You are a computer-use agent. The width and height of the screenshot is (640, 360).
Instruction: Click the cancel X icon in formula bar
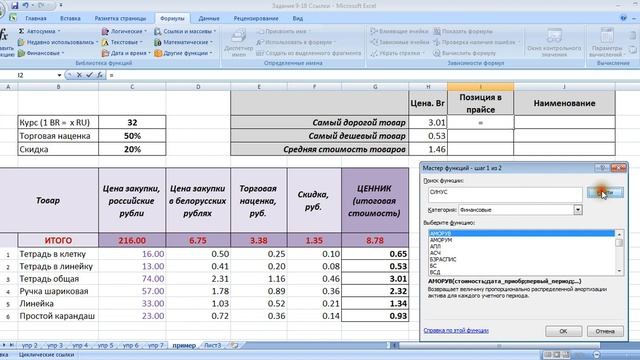[79, 75]
